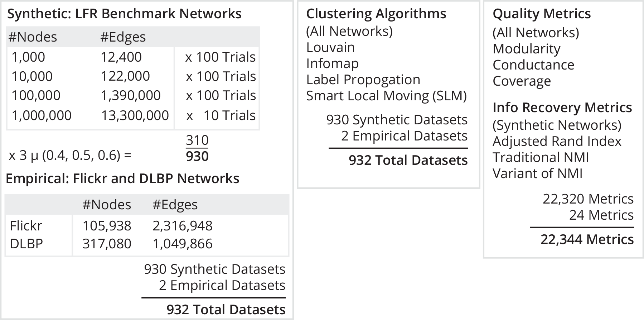Click the DLBP row label
The height and width of the screenshot is (320, 644).
26,244
